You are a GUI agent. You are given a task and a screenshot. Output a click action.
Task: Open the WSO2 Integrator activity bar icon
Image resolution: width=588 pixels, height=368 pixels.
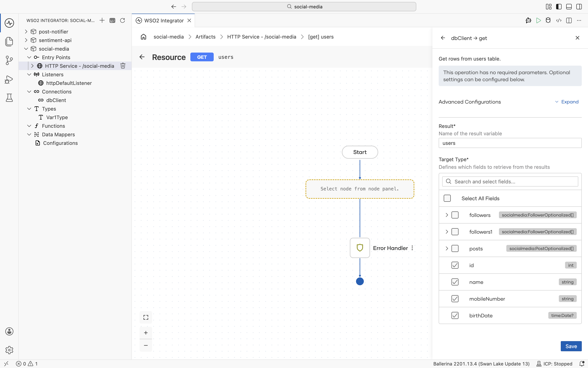pyautogui.click(x=9, y=23)
